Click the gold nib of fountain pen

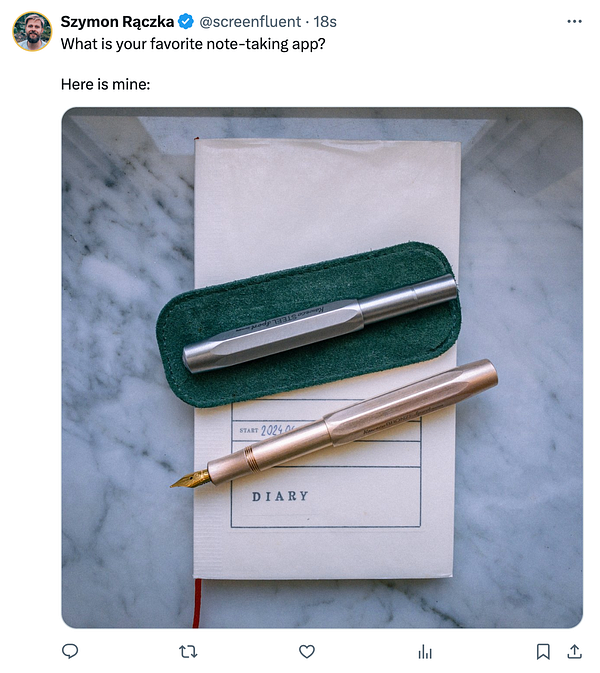point(190,480)
